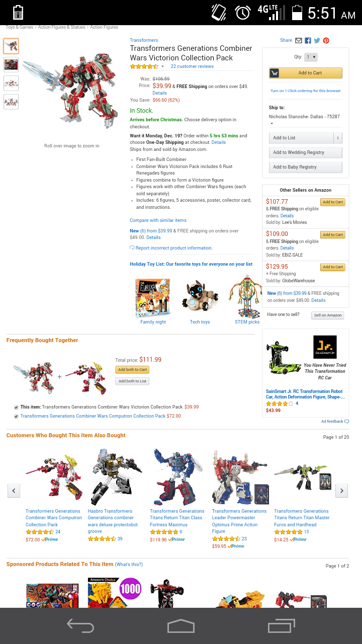Select second product thumbnail image
Image resolution: width=362 pixels, height=644 pixels.
point(11,64)
